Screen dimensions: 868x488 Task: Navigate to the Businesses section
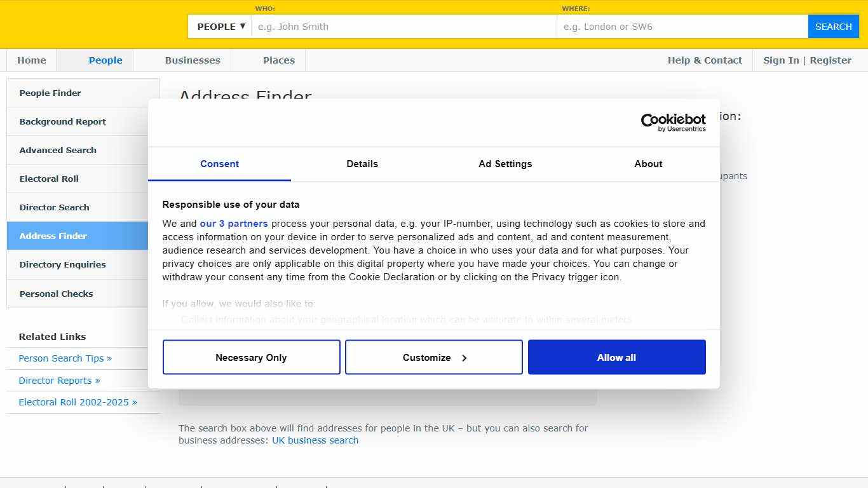click(x=192, y=60)
